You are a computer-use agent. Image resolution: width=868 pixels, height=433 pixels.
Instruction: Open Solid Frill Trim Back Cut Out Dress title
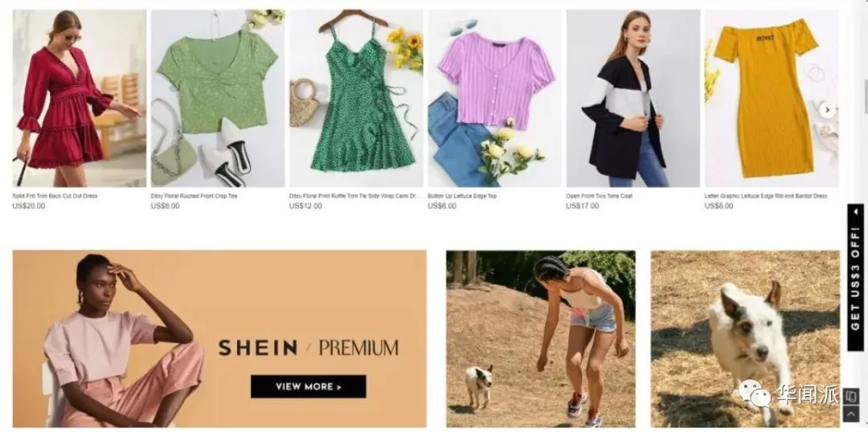[55, 196]
